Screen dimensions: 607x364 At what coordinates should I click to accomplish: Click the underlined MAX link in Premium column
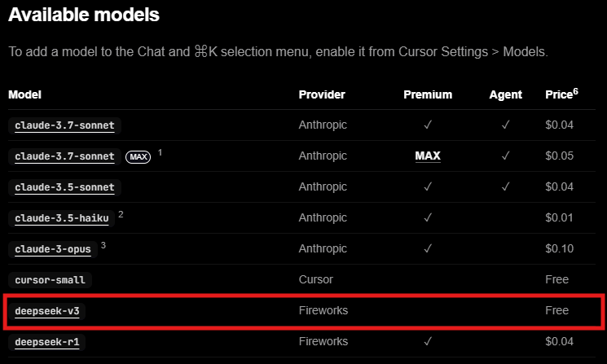(x=428, y=156)
